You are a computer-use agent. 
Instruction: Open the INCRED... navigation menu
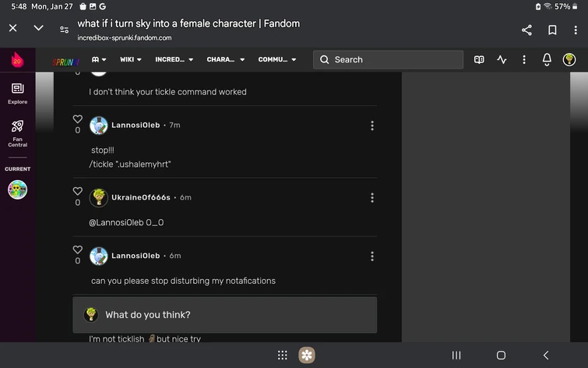[x=174, y=60]
